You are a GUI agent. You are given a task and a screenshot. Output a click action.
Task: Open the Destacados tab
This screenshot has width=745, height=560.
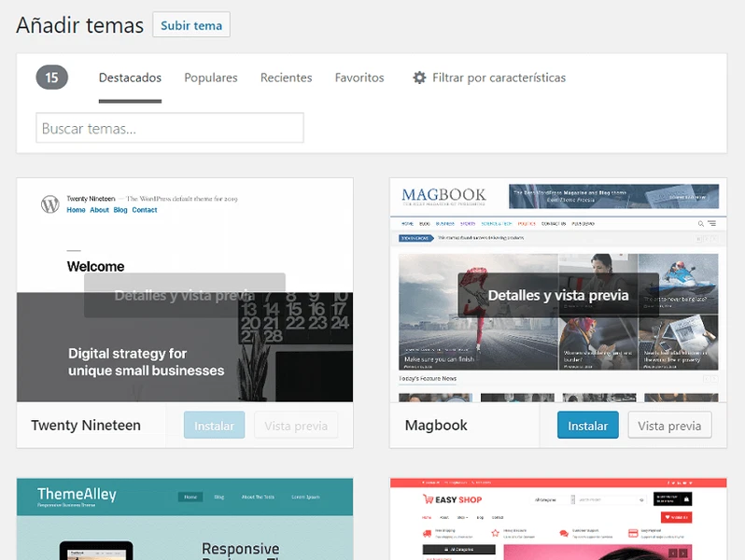click(x=130, y=77)
